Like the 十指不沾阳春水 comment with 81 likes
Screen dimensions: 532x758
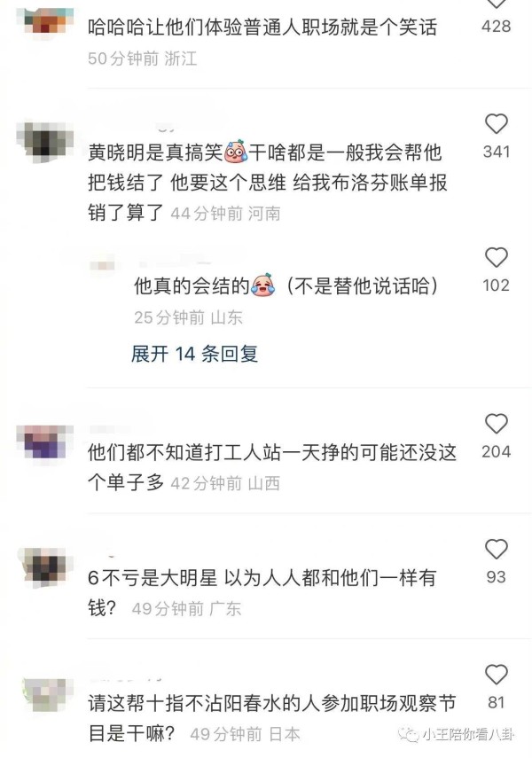click(x=497, y=675)
